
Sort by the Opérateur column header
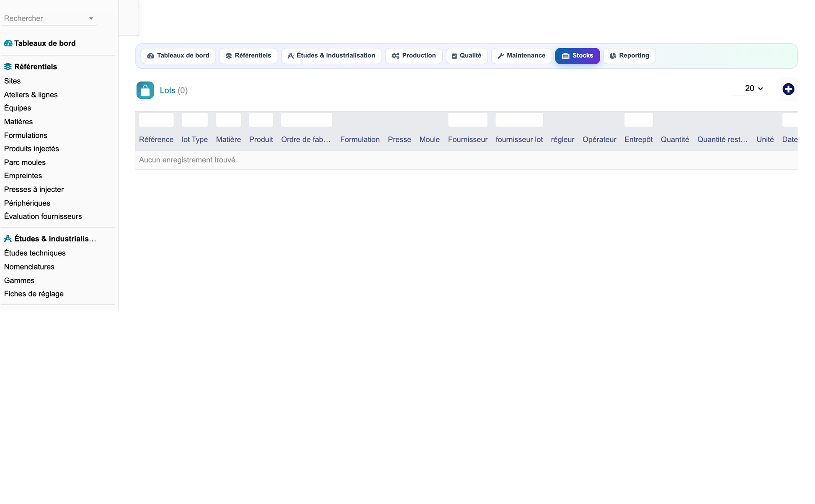click(599, 139)
